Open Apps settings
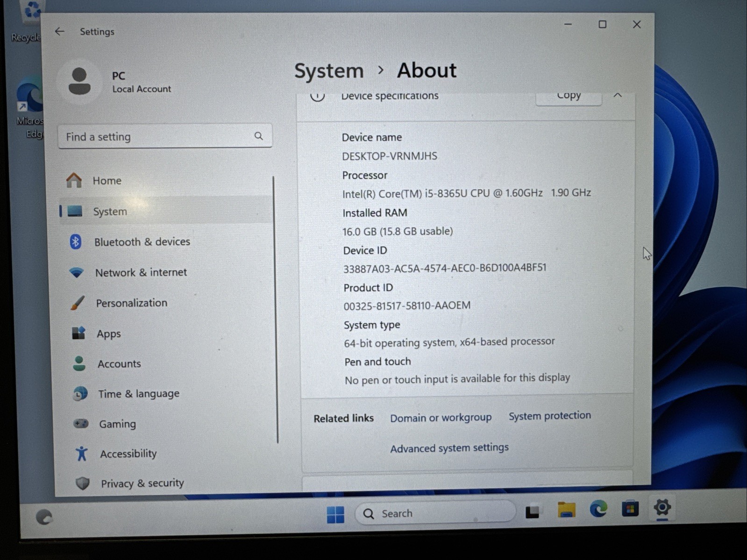Viewport: 747px width, 560px height. 167,333
